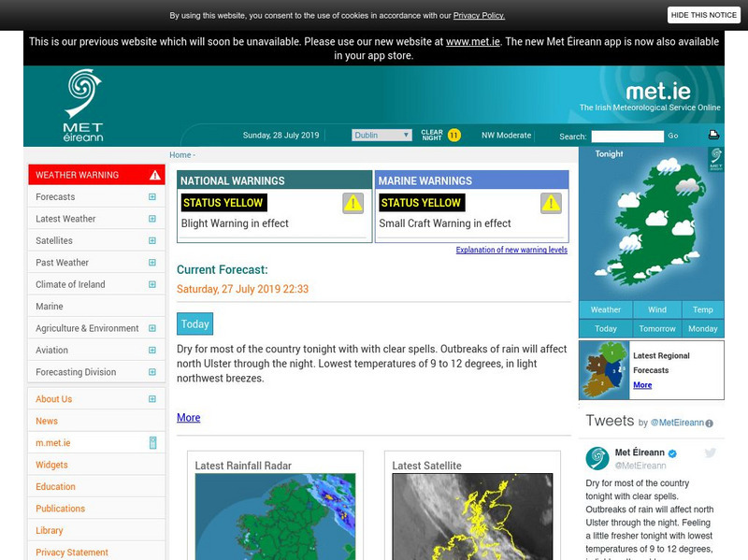Open Explanation of new warning levels

point(511,250)
